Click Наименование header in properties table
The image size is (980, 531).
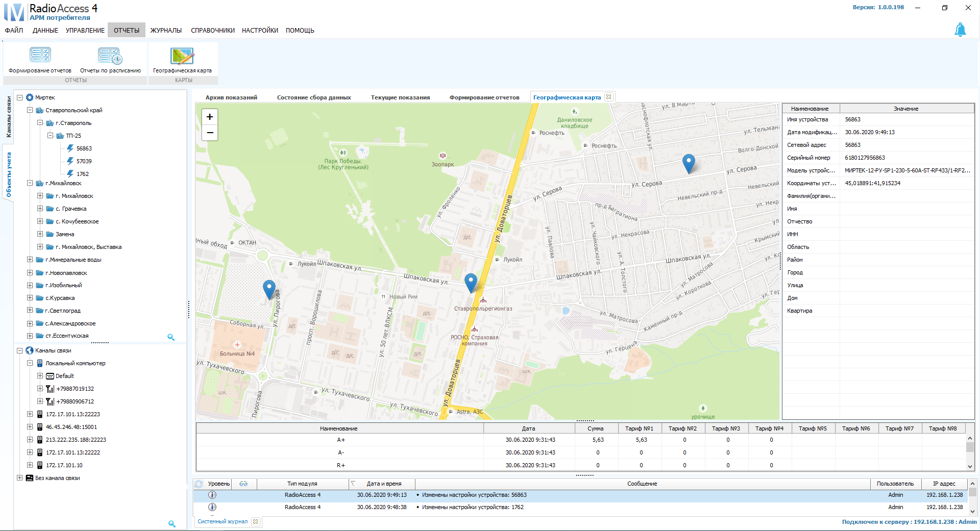810,109
